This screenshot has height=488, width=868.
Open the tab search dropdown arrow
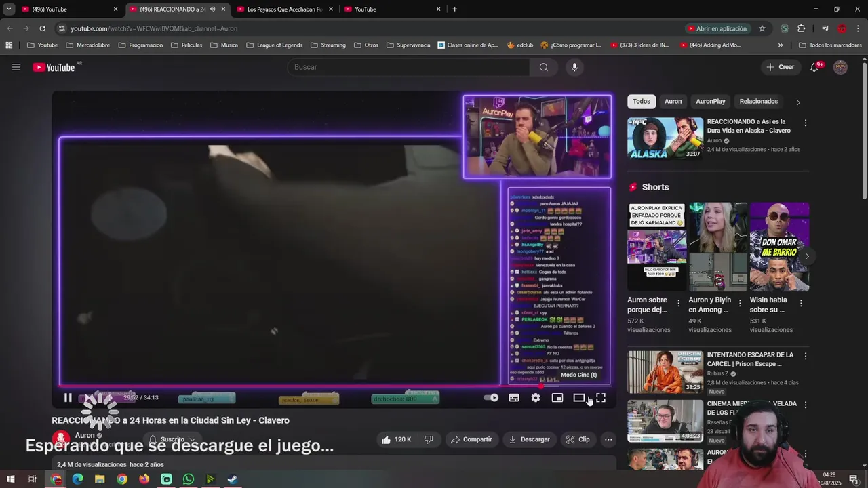9,9
